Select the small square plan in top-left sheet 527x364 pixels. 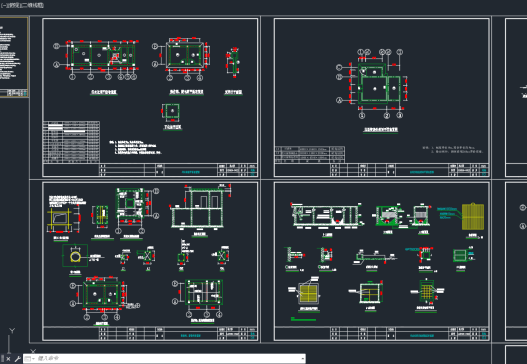coord(172,111)
